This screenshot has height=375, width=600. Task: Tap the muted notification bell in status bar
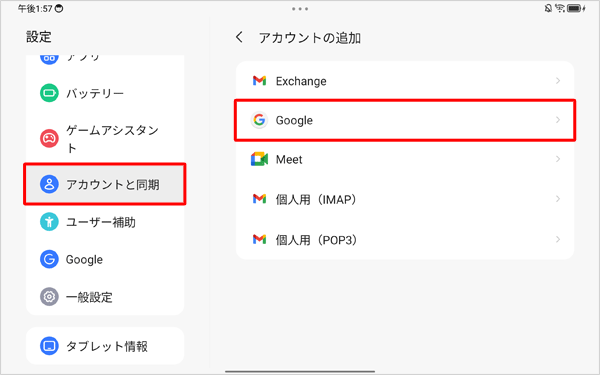point(548,8)
